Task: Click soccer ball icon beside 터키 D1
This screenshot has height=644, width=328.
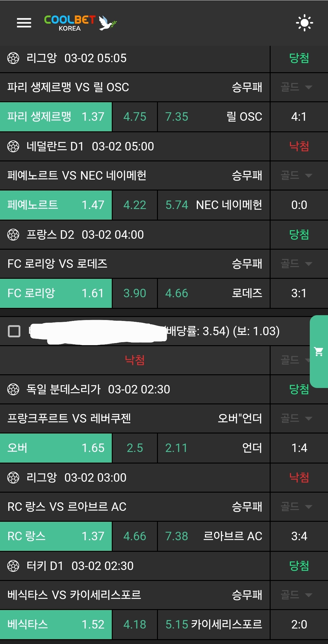Action: 13,566
